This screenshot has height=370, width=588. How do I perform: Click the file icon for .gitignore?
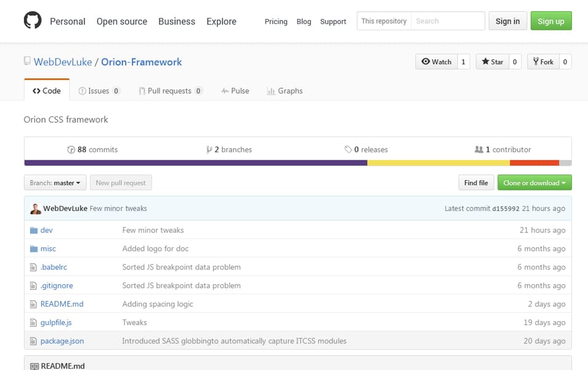(x=33, y=286)
